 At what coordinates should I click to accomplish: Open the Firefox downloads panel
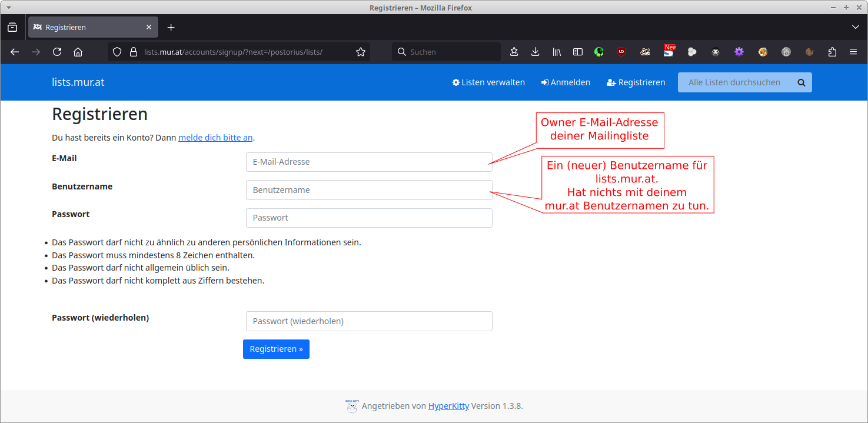pyautogui.click(x=535, y=52)
